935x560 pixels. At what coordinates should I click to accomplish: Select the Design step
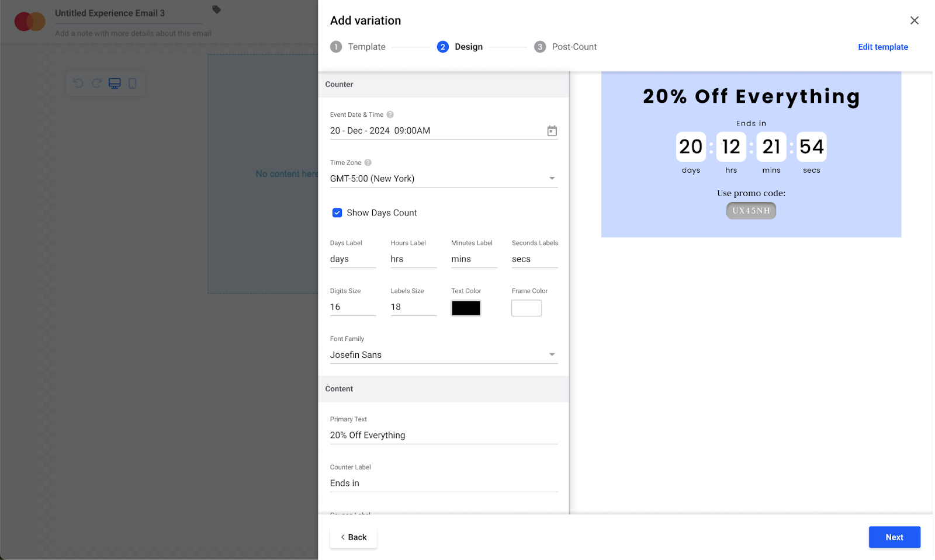(460, 47)
